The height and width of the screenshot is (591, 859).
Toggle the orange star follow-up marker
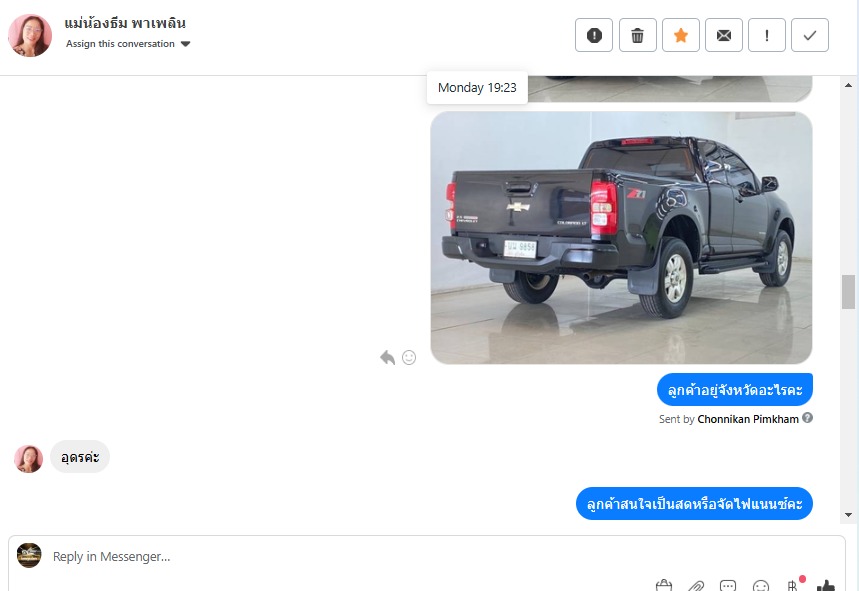(680, 35)
